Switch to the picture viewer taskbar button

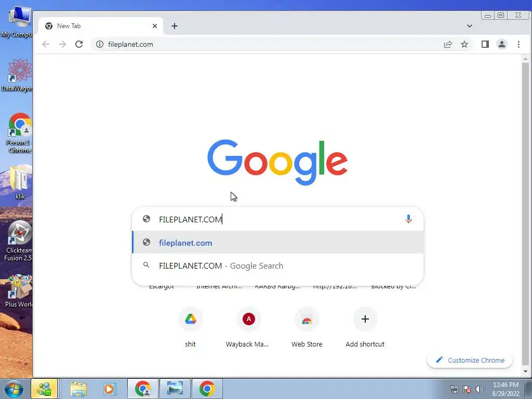[175, 389]
